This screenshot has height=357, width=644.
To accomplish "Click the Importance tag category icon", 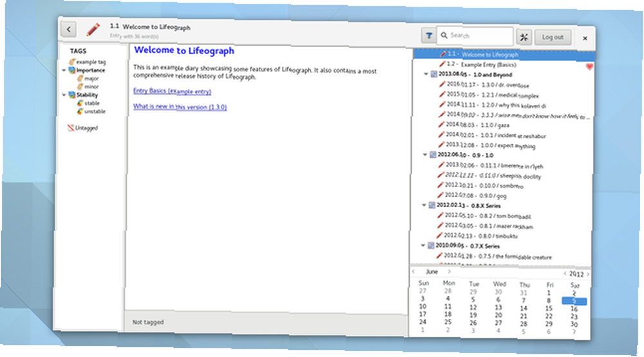I will (72, 70).
